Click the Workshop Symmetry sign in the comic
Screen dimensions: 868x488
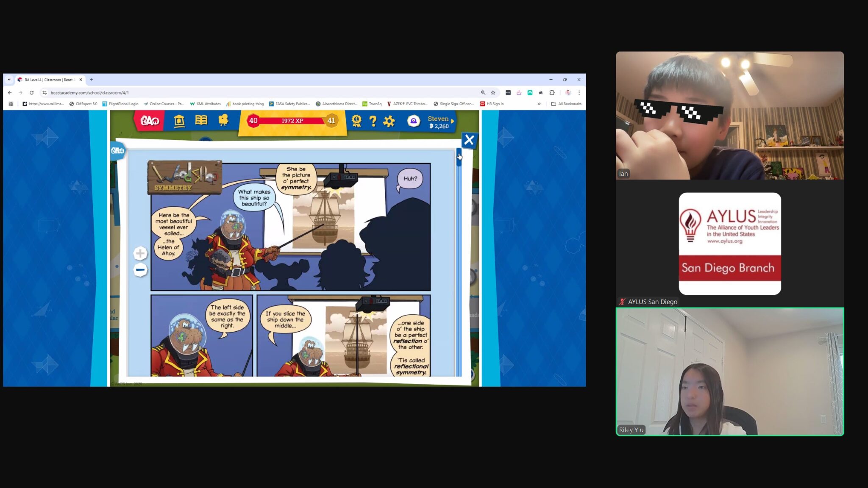point(184,177)
